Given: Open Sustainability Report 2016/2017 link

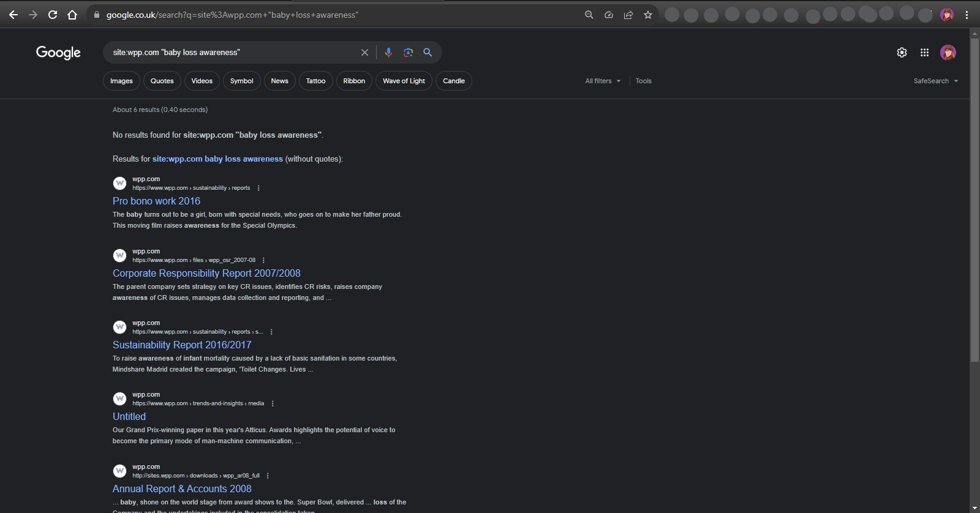Looking at the screenshot, I should (182, 345).
